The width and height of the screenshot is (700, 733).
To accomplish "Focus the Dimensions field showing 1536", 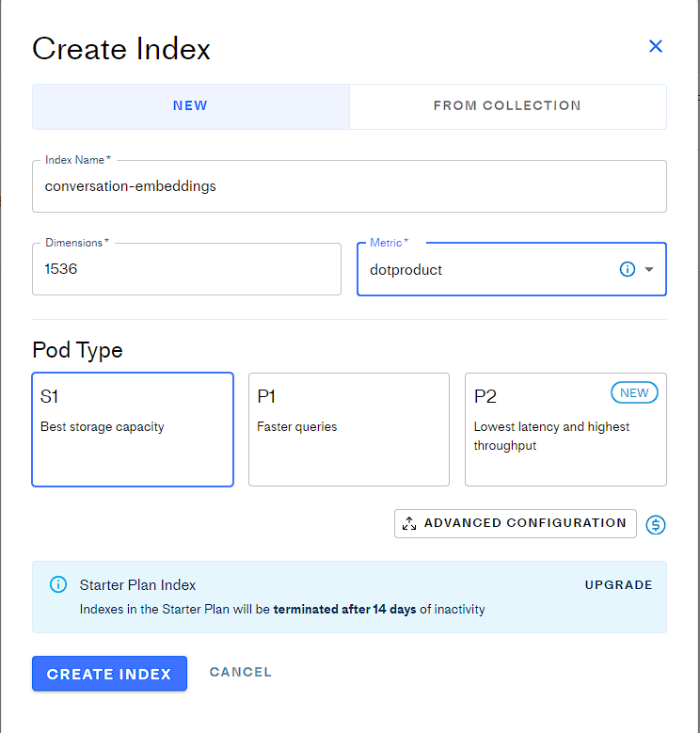I will 186,269.
